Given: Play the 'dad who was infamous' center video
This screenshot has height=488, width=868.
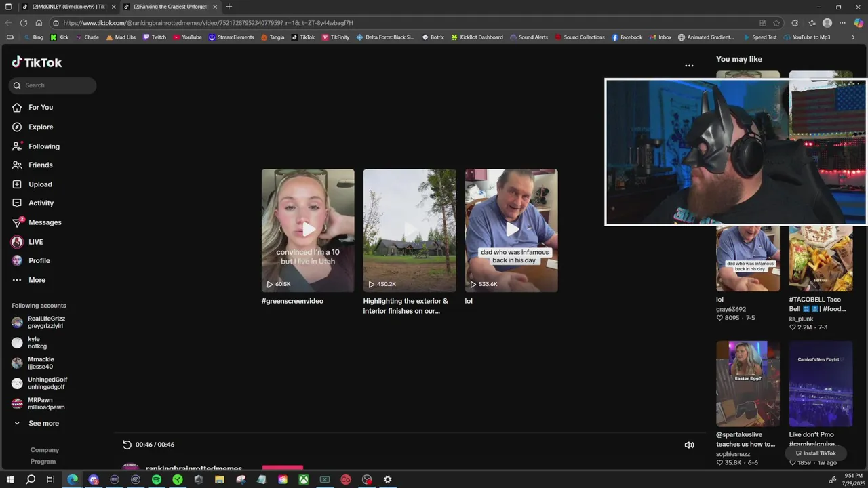Looking at the screenshot, I should point(511,230).
